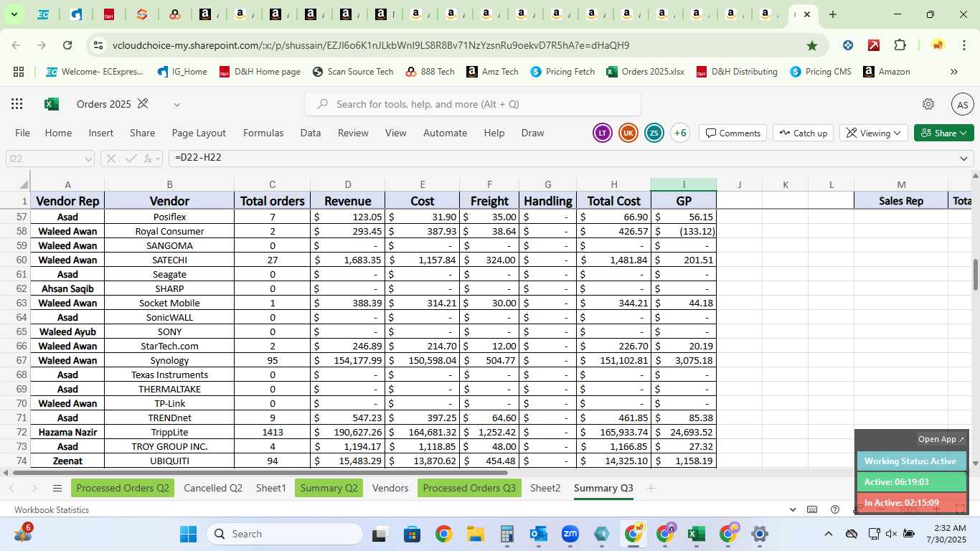Switch to Cancelled Q2 sheet tab
The image size is (980, 551).
click(213, 488)
